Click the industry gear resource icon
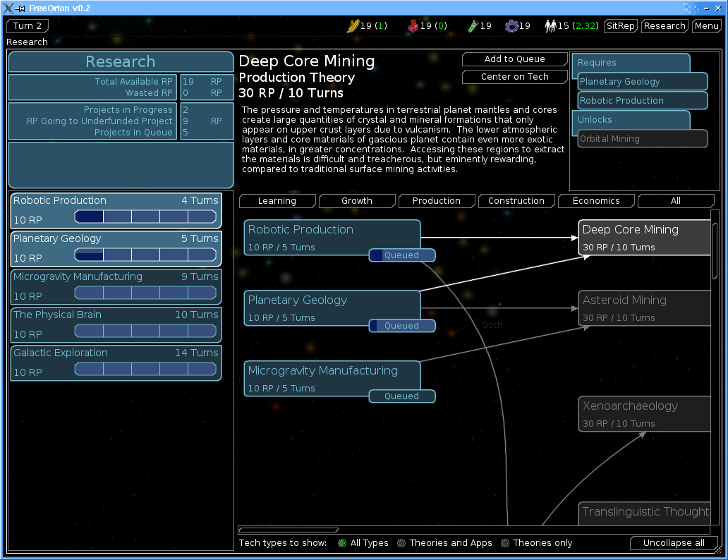This screenshot has width=728, height=560. click(x=511, y=26)
